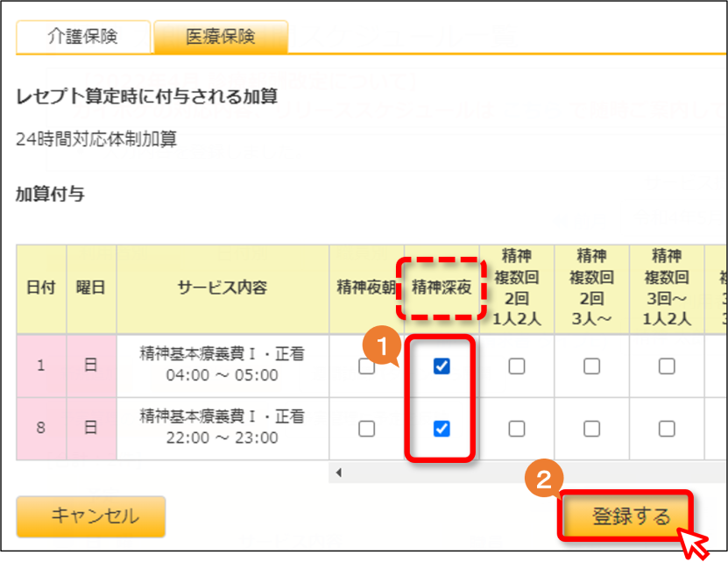Enable 複数回 2回 1人2人 on day 1
Screen dimensions: 728x569
point(517,366)
